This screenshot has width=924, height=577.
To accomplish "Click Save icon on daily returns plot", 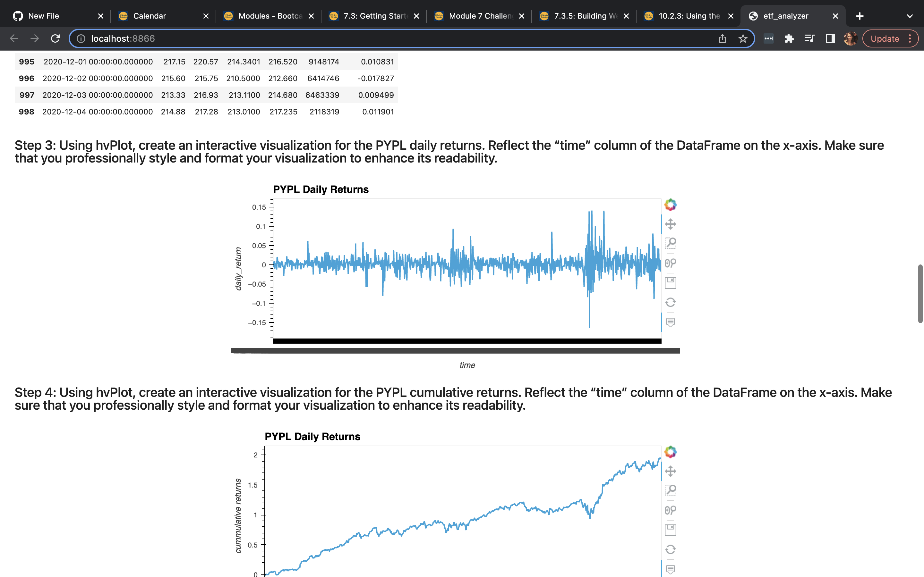I will (x=670, y=283).
